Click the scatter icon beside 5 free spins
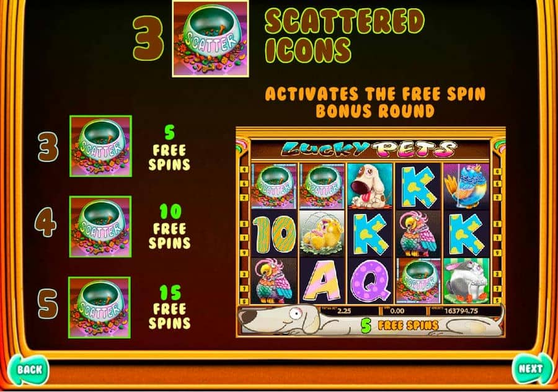 (100, 146)
